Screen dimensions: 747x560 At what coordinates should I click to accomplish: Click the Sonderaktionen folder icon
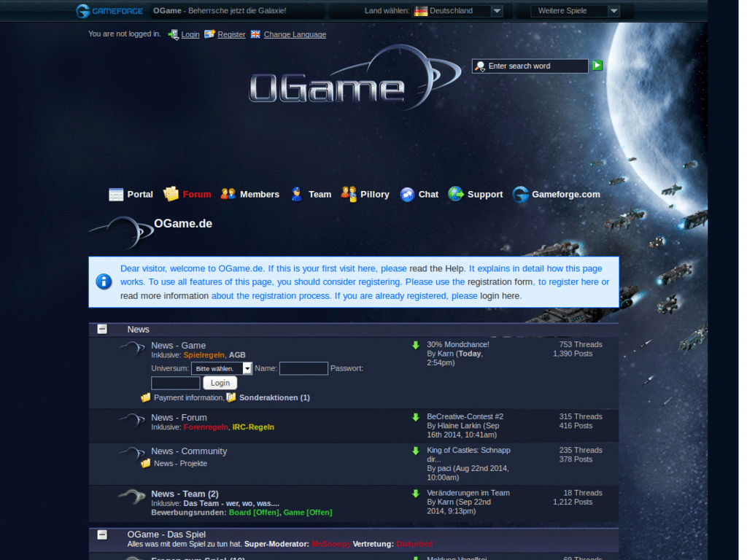tap(231, 397)
